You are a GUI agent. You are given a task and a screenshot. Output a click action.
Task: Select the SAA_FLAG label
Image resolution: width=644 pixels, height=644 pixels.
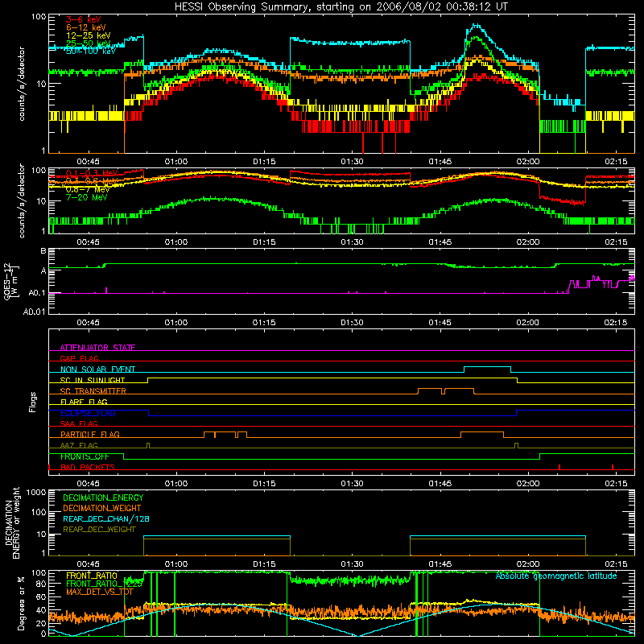pyautogui.click(x=79, y=423)
